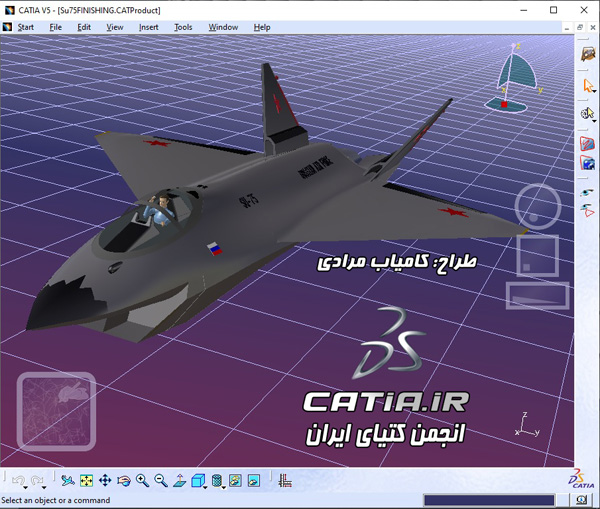Expand the quick view cube dropdown arrow

205,488
